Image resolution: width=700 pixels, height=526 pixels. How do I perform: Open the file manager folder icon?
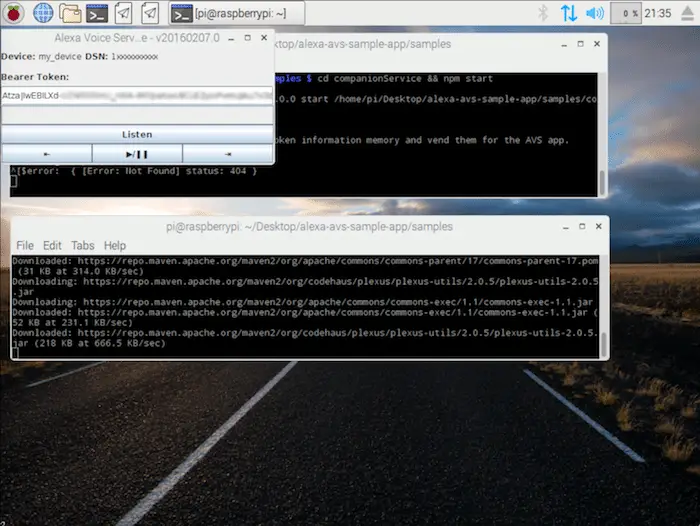click(70, 13)
